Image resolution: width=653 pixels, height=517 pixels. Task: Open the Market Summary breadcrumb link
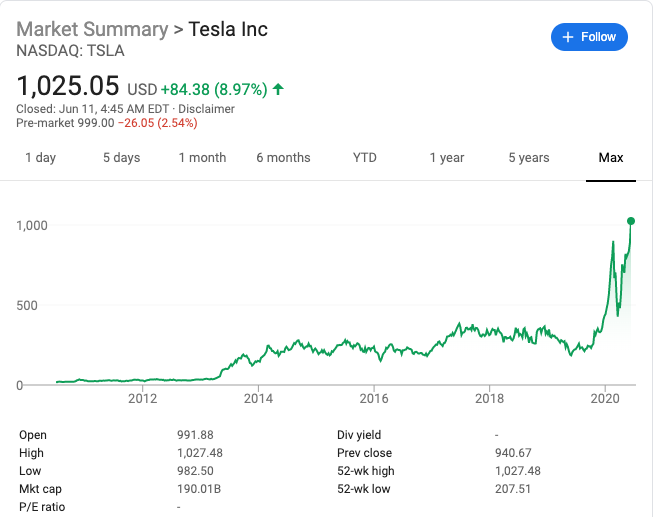[92, 28]
